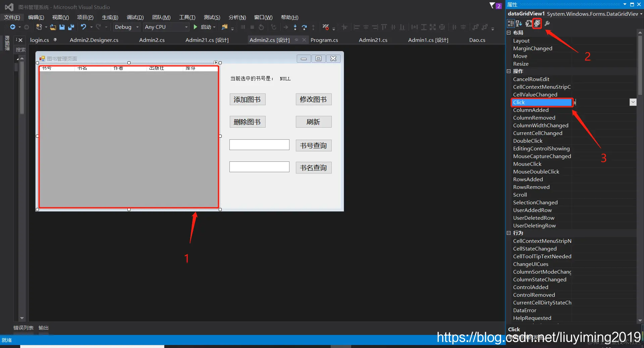The width and height of the screenshot is (644, 348).
Task: Click the Redo arrow icon
Action: point(99,27)
